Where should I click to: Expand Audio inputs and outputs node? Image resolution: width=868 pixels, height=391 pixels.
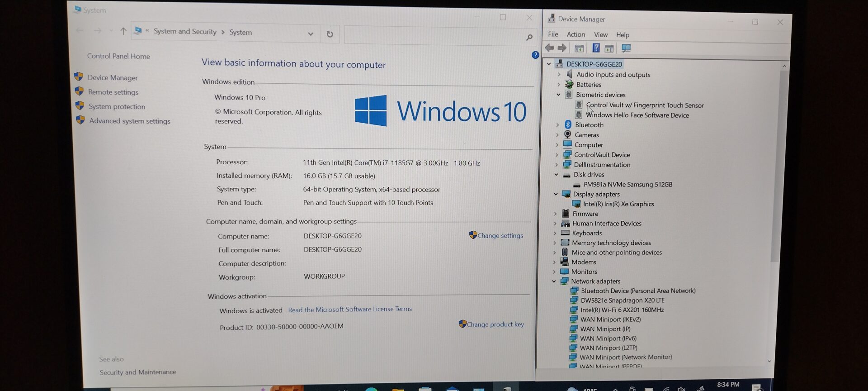[x=559, y=74]
